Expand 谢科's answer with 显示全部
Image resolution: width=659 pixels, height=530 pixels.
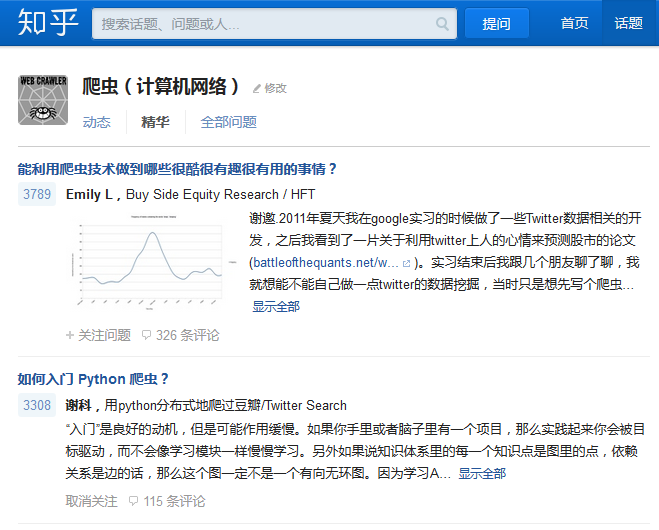[482, 474]
